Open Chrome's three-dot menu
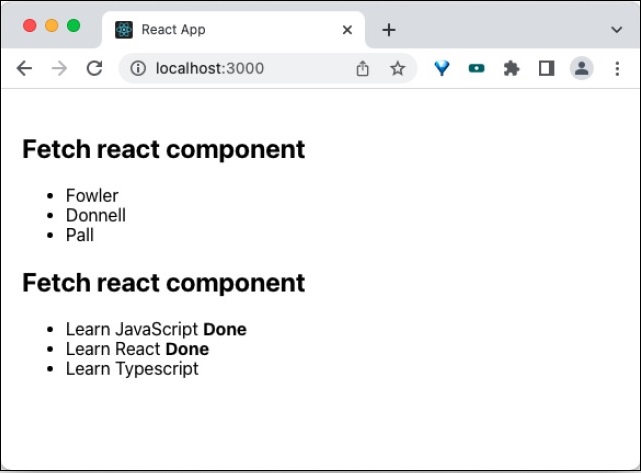This screenshot has height=473, width=641. pyautogui.click(x=617, y=68)
